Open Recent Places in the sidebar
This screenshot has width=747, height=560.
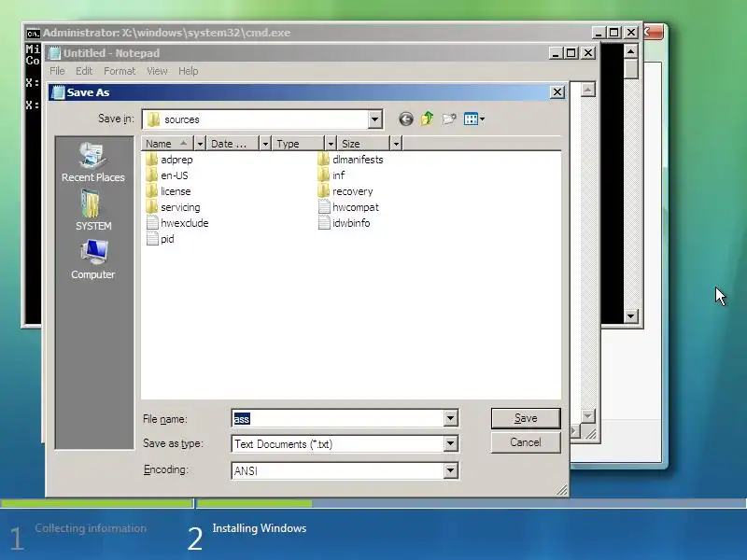coord(92,162)
